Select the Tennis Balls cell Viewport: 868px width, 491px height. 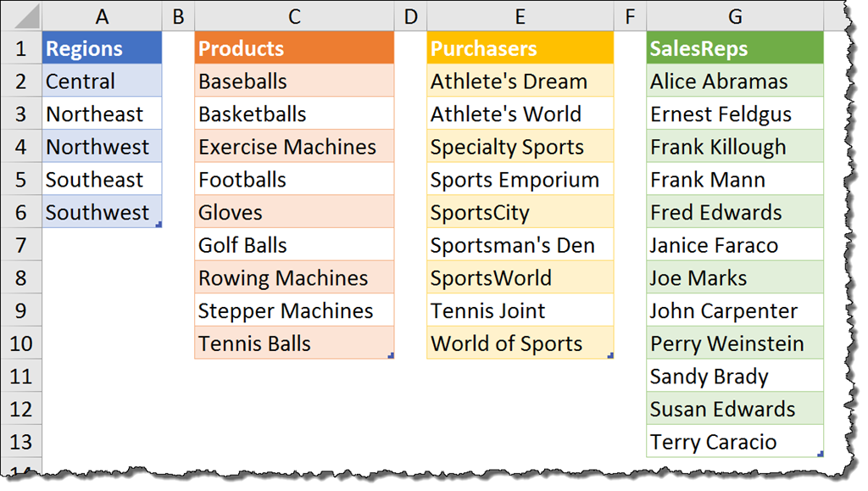294,344
